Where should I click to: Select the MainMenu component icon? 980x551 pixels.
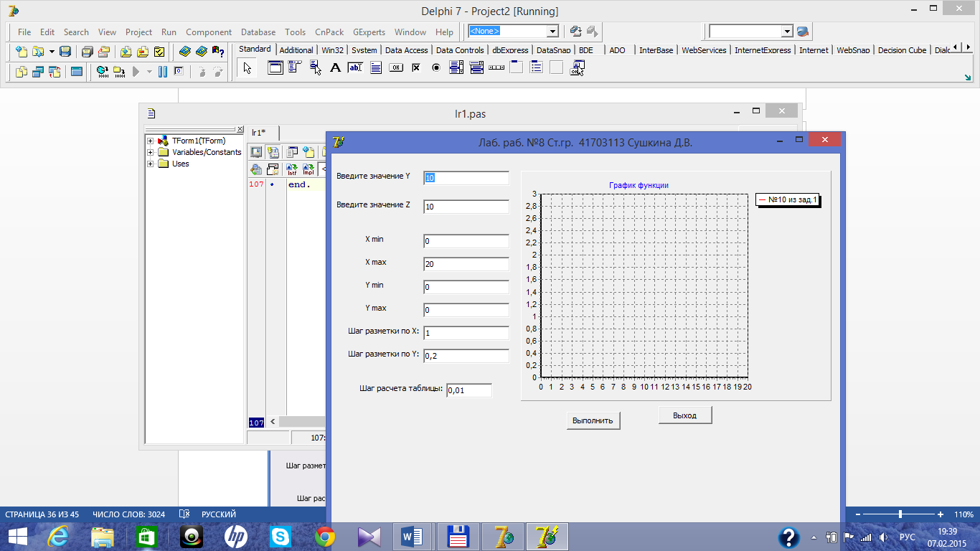pyautogui.click(x=295, y=68)
